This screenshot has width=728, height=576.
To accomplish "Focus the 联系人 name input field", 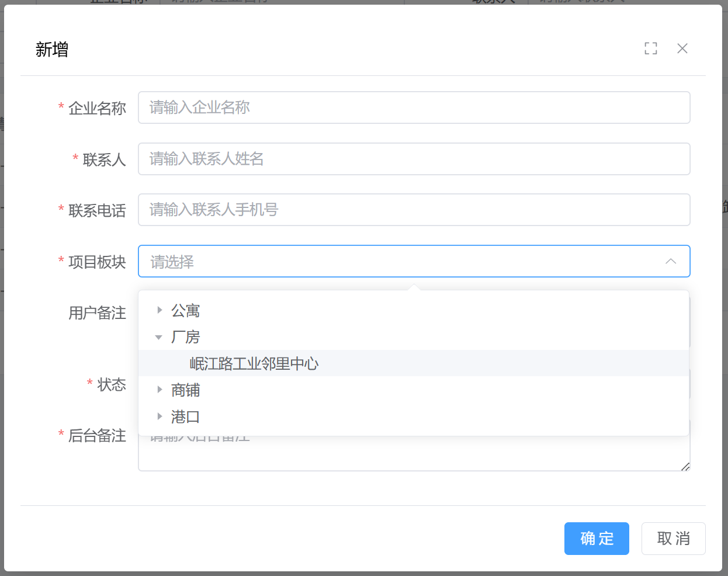I will click(x=414, y=159).
